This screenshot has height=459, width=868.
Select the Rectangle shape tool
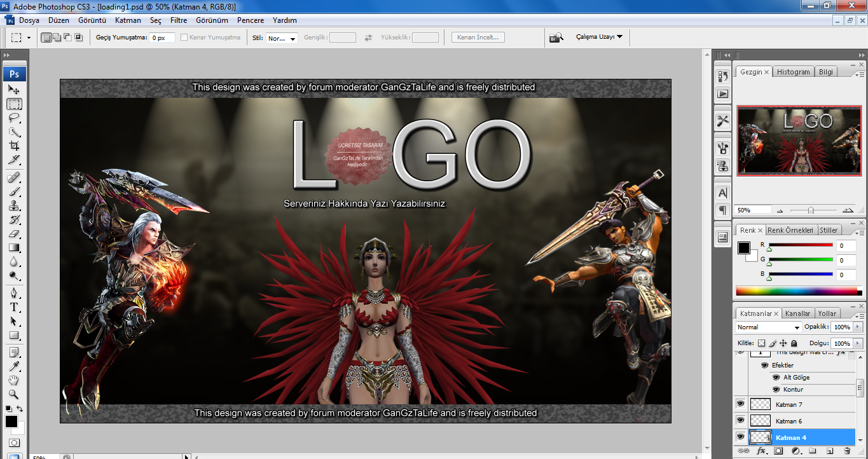click(14, 335)
